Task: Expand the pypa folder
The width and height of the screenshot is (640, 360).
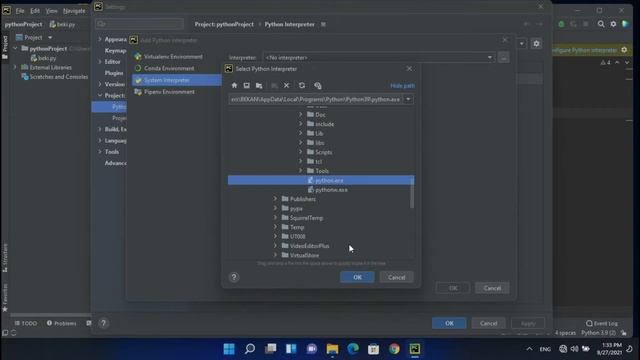Action: tap(276, 209)
